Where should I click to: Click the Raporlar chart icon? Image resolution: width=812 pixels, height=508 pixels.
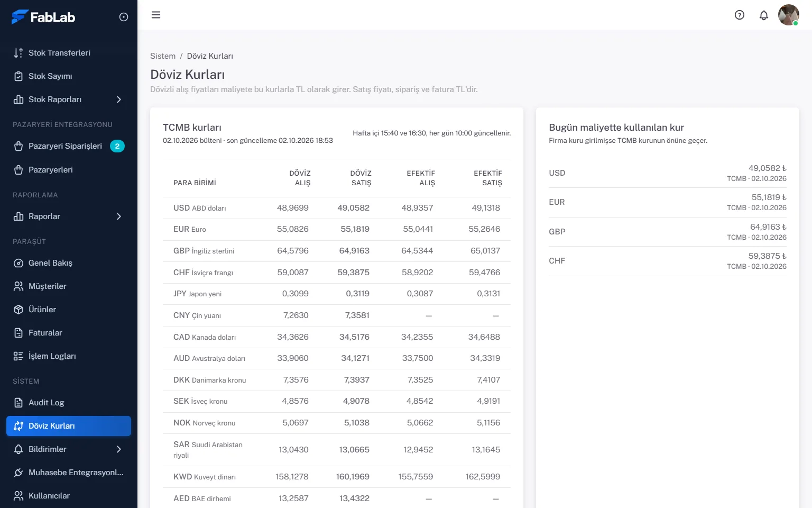pyautogui.click(x=19, y=216)
